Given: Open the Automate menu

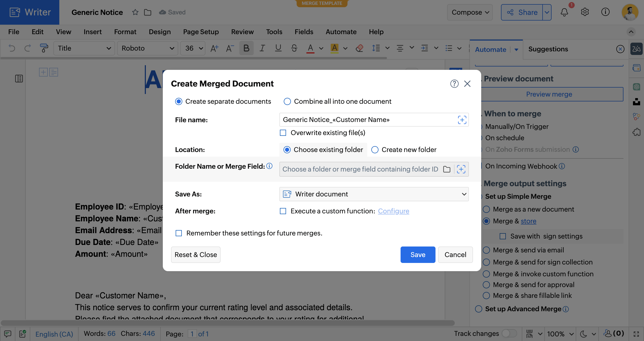Looking at the screenshot, I should click(341, 32).
